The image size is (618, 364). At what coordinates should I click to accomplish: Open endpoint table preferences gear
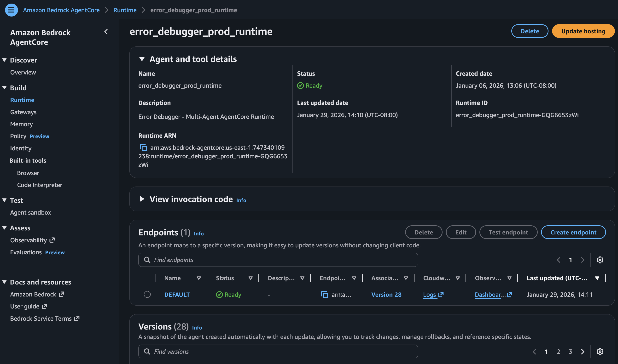click(x=600, y=260)
